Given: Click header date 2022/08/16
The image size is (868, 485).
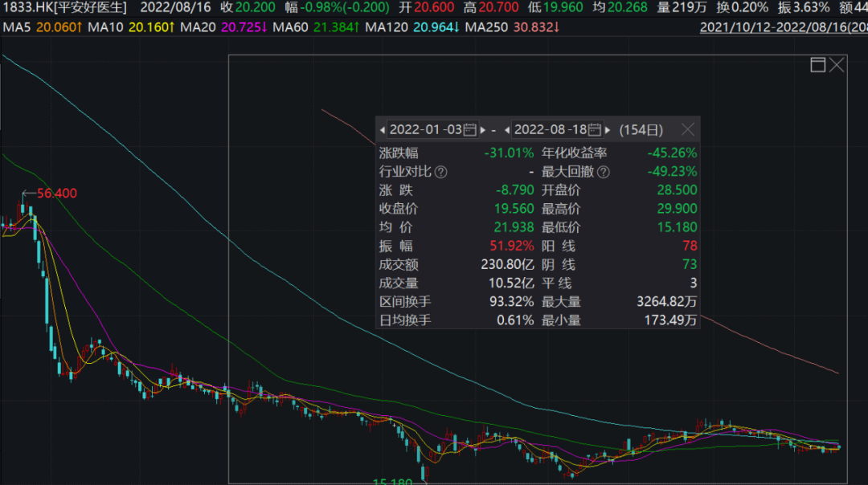Looking at the screenshot, I should tap(175, 7).
